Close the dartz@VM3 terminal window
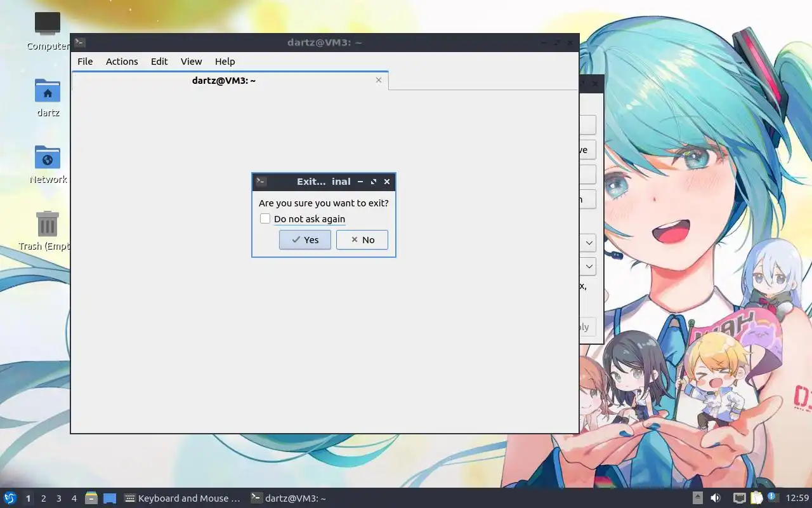Viewport: 812px width, 508px height. point(570,43)
